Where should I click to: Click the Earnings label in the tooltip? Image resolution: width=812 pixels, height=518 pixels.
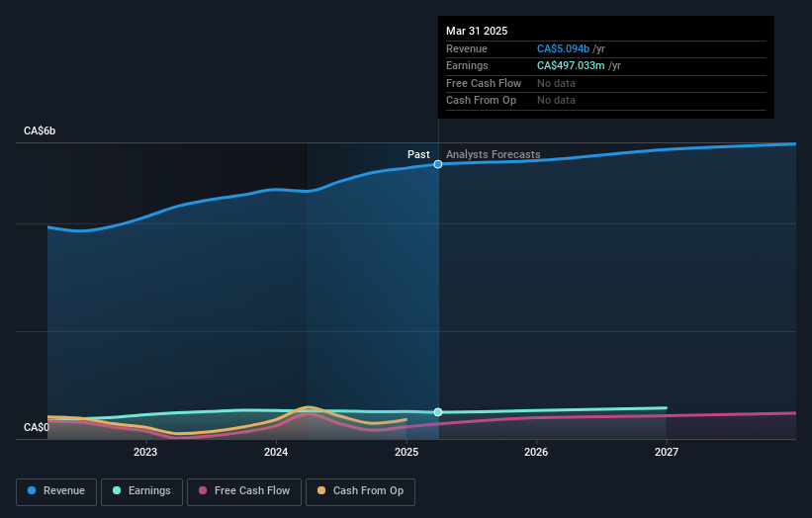point(467,65)
